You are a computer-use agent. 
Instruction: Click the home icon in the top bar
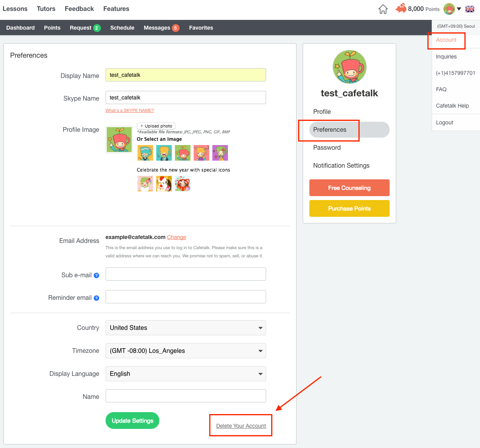pos(383,9)
